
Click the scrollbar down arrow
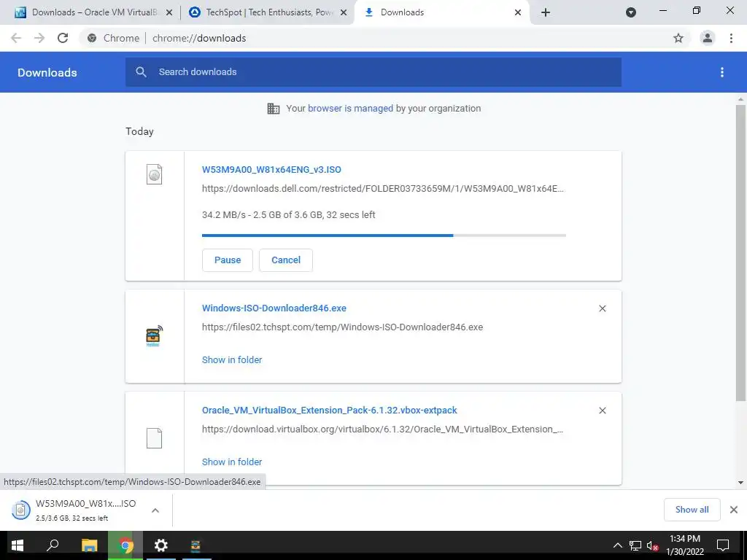[x=740, y=483]
